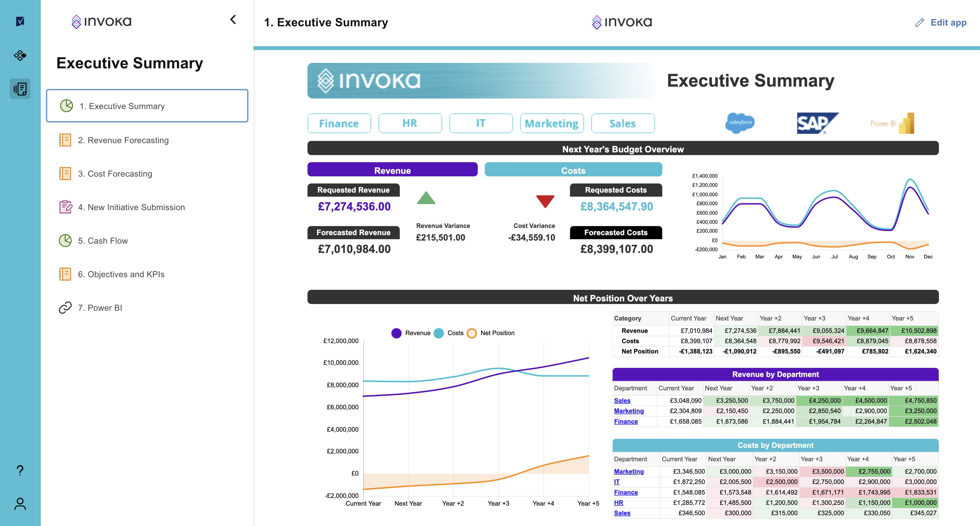
Task: Click the Requested Costs value £8,364,547.90
Action: tap(616, 207)
